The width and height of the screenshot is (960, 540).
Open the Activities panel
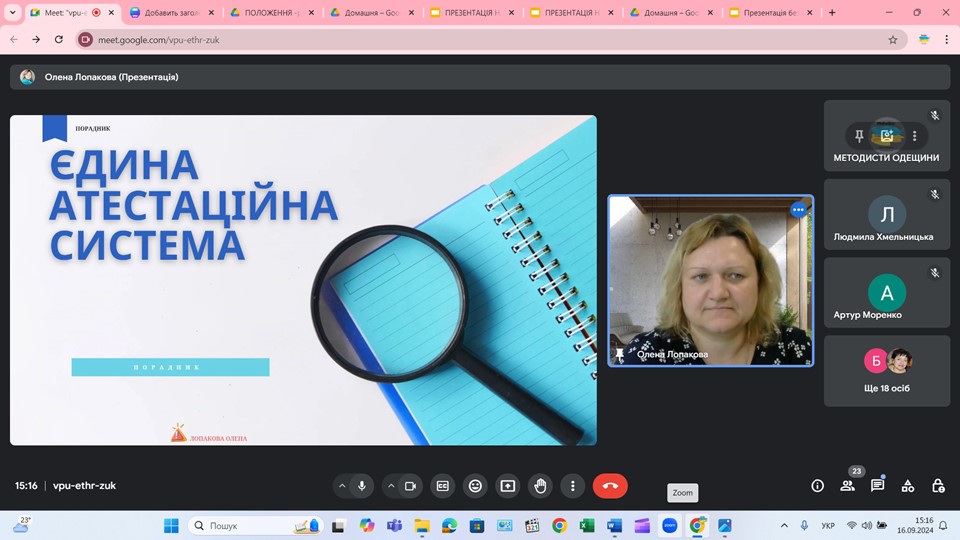(908, 486)
